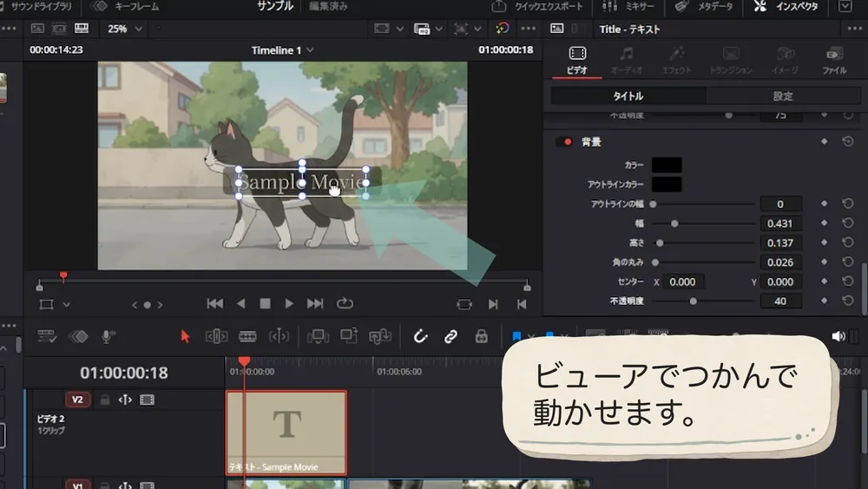This screenshot has height=489, width=868.
Task: Open Inspector three-dot options menu
Action: point(855,29)
